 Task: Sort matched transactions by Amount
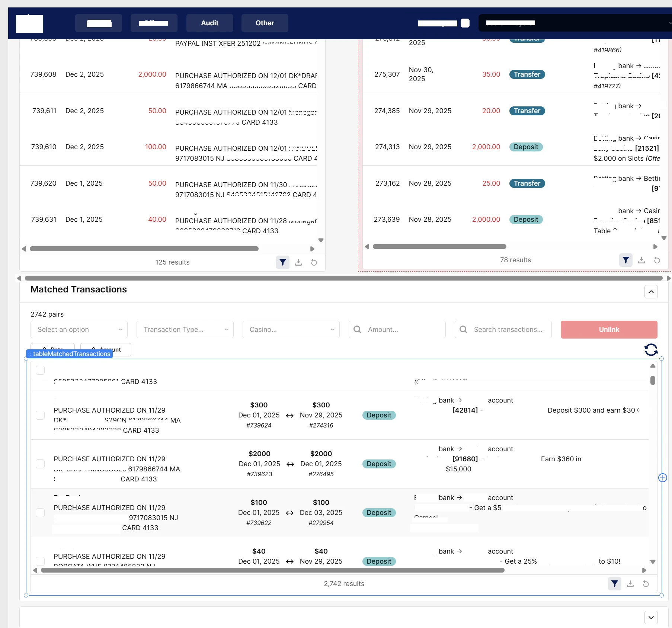click(106, 349)
